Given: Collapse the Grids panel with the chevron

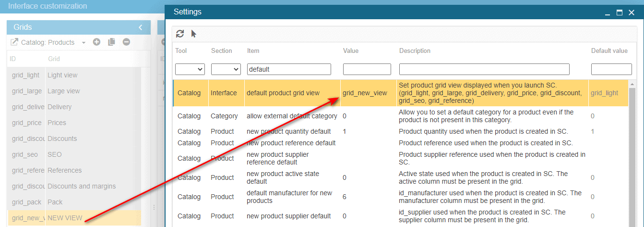Looking at the screenshot, I should click(141, 27).
